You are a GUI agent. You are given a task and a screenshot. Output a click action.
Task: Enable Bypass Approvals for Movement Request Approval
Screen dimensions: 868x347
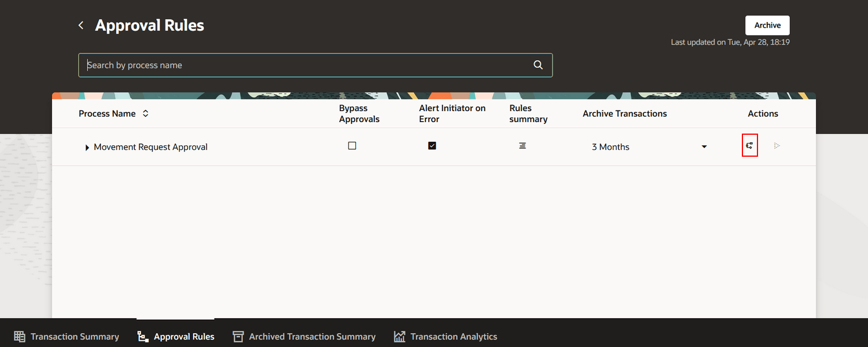(x=352, y=146)
